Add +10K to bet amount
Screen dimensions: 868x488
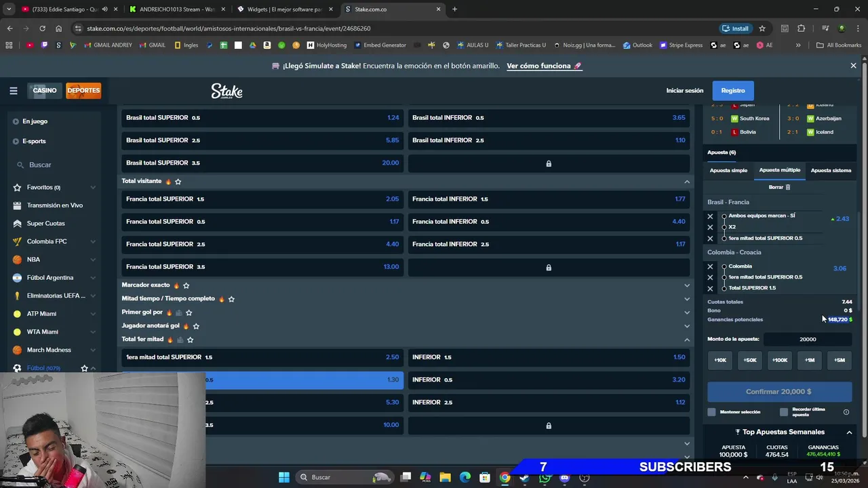pos(720,360)
